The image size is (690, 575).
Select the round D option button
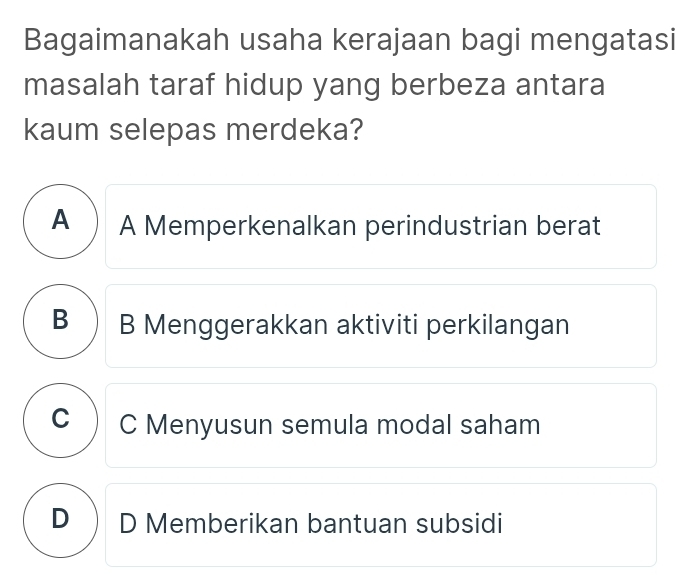pos(62,521)
